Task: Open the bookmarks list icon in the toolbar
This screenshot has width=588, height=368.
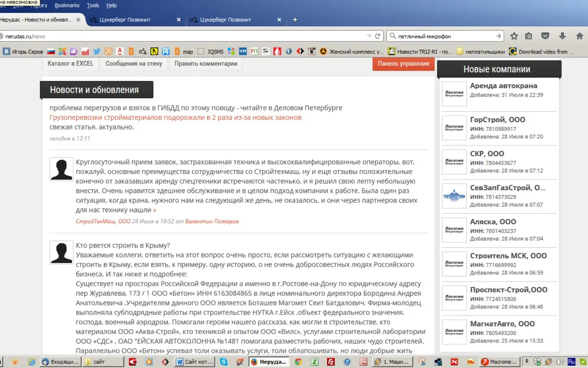Action: coord(528,36)
